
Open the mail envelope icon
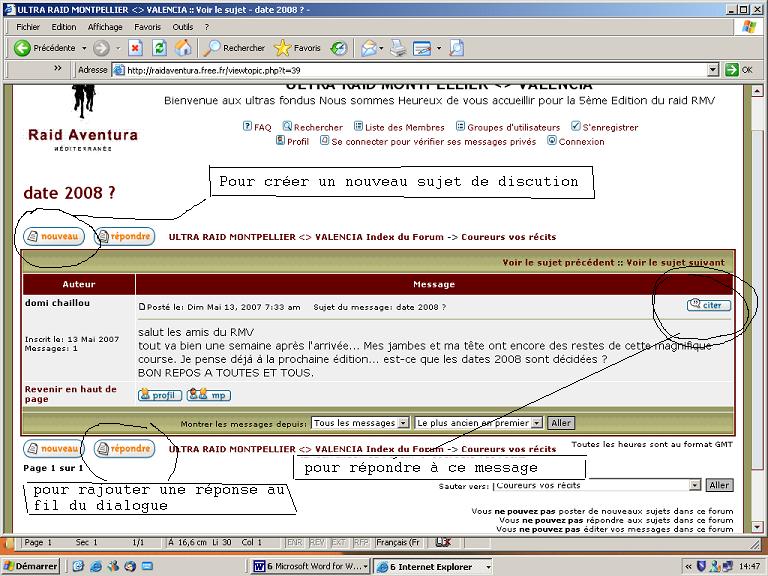[369, 48]
